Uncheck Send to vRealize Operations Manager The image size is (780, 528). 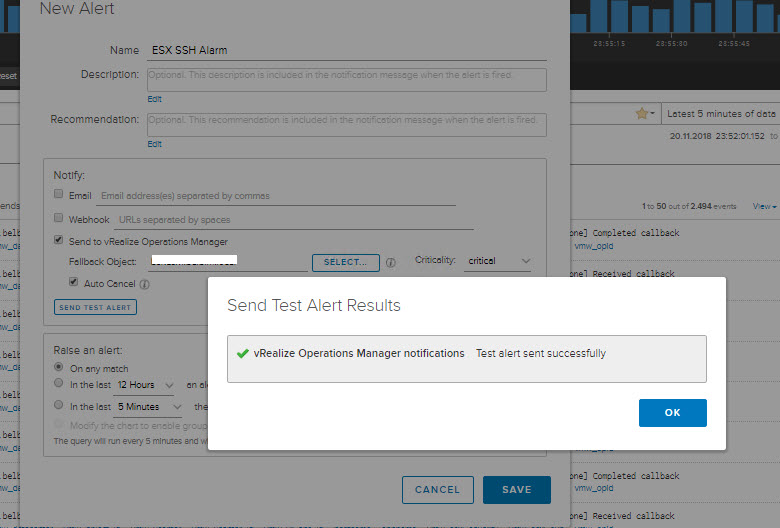click(x=59, y=241)
